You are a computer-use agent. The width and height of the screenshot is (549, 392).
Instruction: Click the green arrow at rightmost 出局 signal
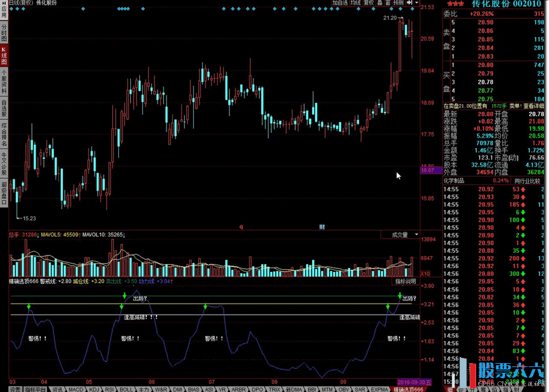pos(400,295)
